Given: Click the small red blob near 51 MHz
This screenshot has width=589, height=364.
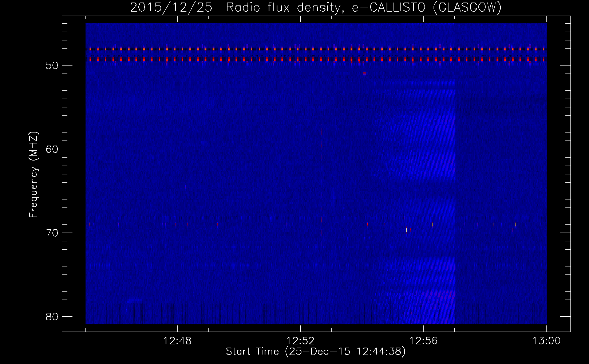Looking at the screenshot, I should (x=364, y=73).
